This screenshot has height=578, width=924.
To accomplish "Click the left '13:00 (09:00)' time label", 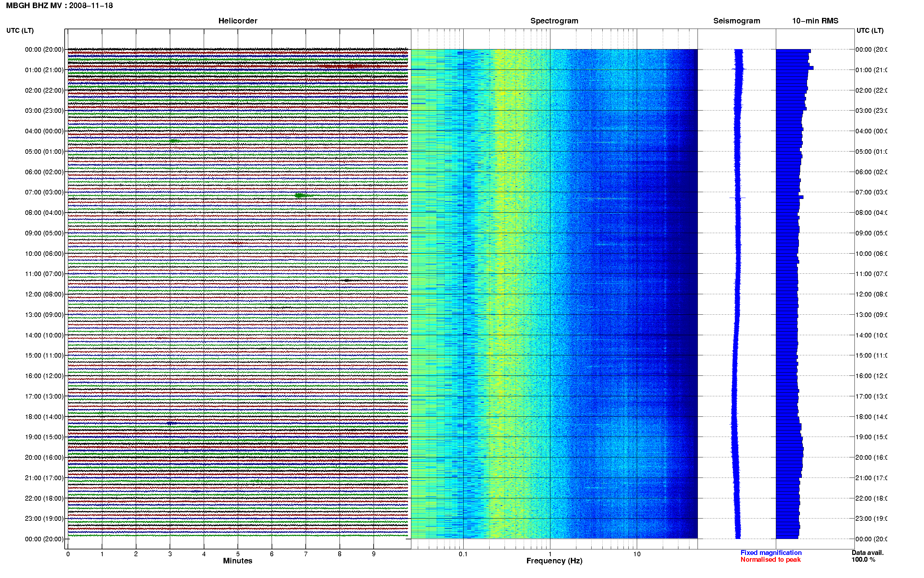I will pos(44,315).
